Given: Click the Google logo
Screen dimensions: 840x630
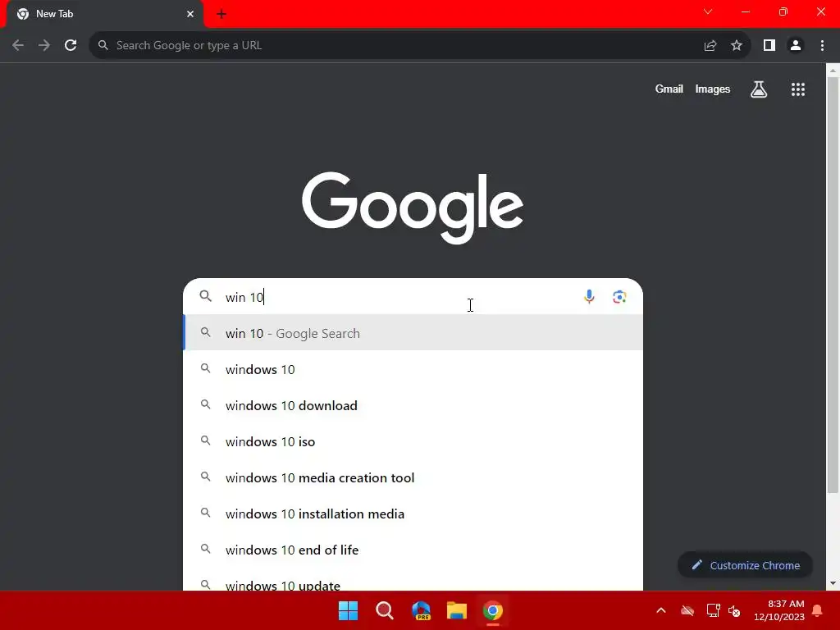Looking at the screenshot, I should point(413,208).
